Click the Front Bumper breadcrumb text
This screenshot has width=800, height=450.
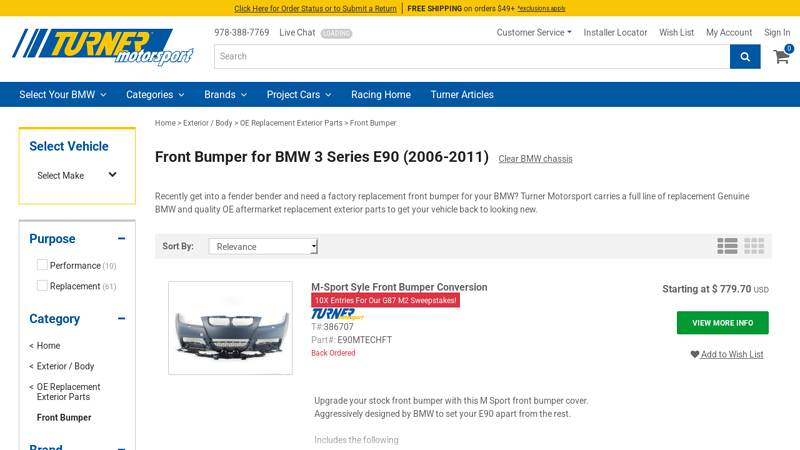pos(373,123)
